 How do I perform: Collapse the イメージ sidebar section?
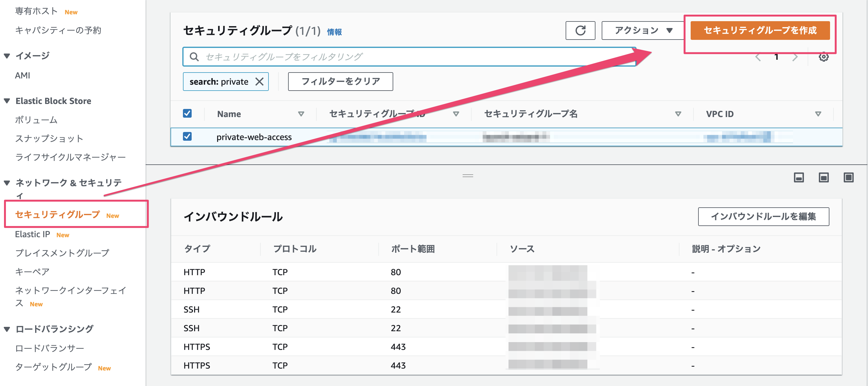tap(7, 56)
